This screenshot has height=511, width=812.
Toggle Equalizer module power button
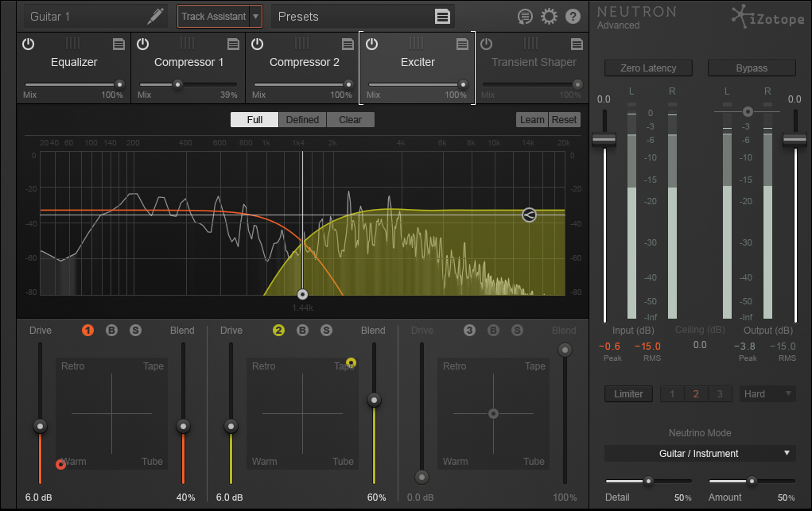click(x=29, y=44)
